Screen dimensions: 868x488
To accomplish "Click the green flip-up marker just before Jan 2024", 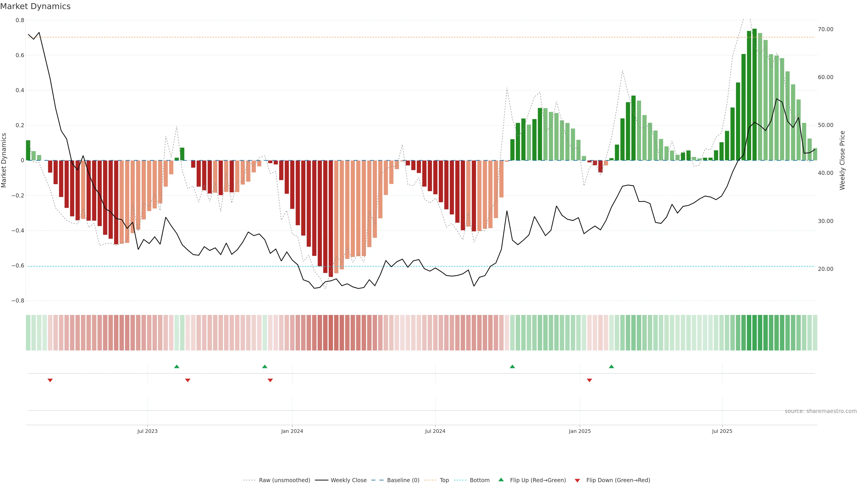I will pos(264,366).
